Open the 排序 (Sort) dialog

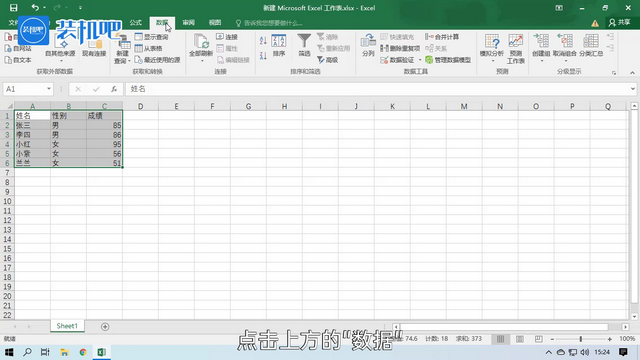279,45
